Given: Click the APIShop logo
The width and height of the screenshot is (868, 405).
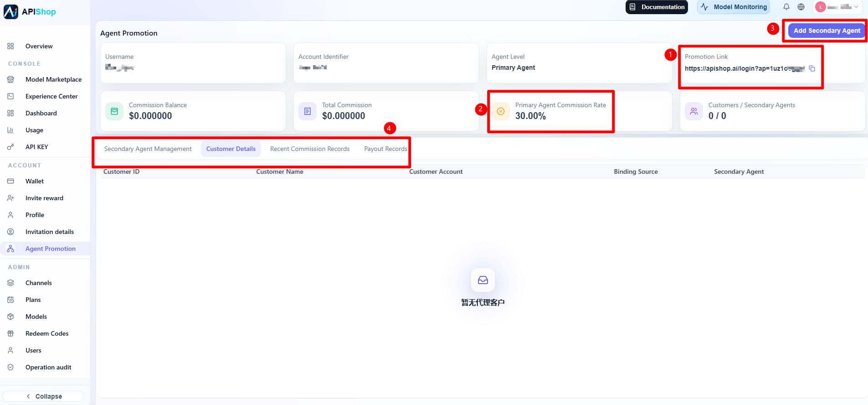Looking at the screenshot, I should click(x=30, y=12).
